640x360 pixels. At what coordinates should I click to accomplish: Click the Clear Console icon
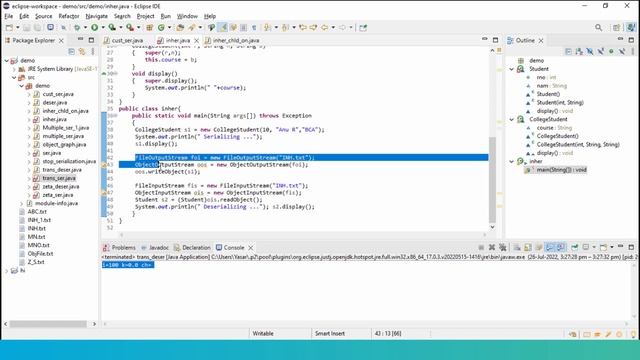tap(517, 247)
